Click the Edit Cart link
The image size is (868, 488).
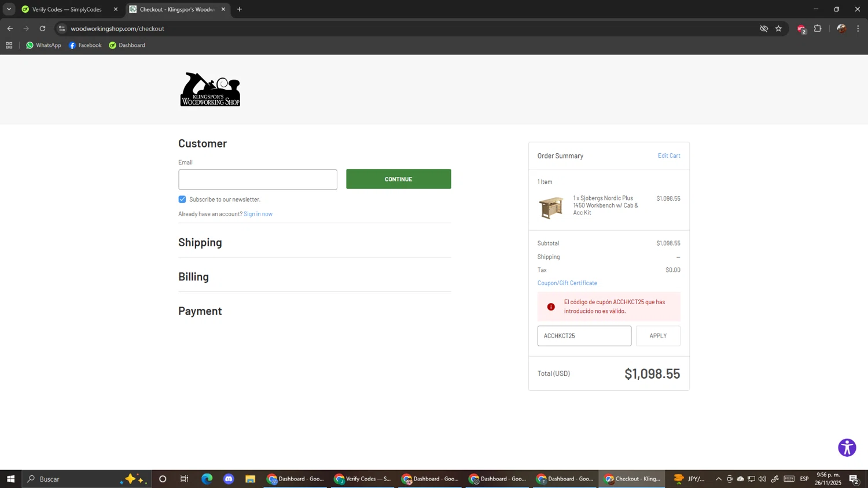(669, 156)
